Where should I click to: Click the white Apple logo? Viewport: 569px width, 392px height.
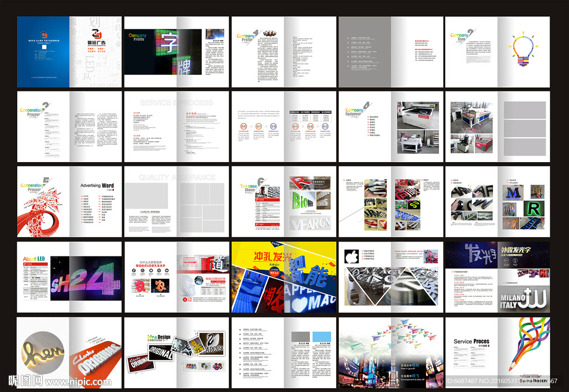click(352, 257)
